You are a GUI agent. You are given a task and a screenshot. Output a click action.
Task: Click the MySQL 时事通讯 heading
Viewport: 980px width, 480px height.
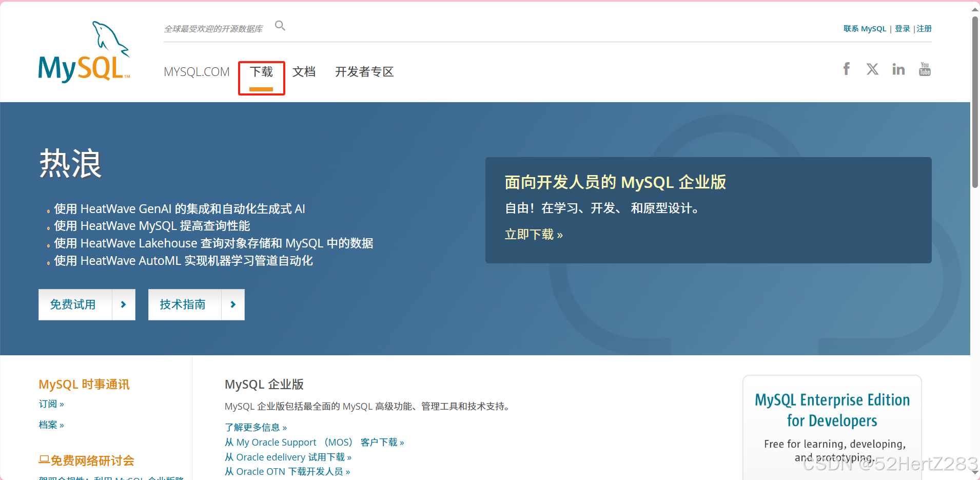point(84,385)
